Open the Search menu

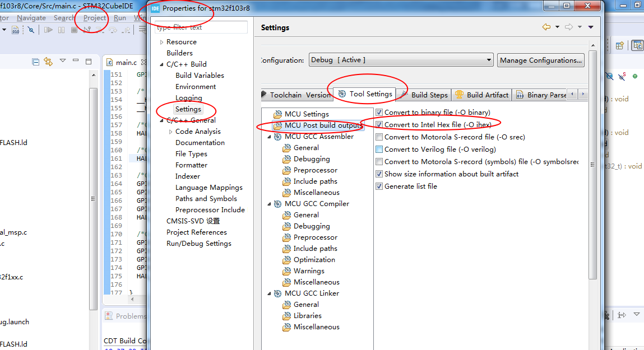64,18
